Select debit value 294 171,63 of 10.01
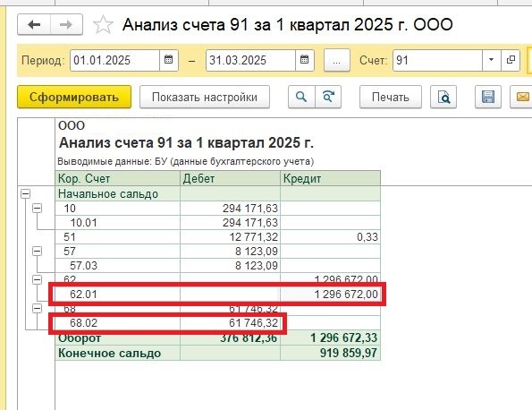532x410 pixels. [250, 223]
